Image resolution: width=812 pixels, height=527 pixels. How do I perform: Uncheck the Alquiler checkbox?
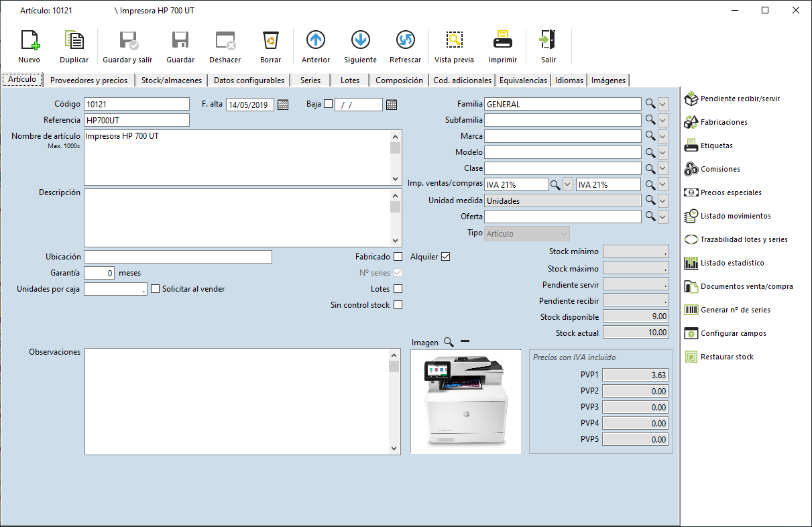click(445, 257)
